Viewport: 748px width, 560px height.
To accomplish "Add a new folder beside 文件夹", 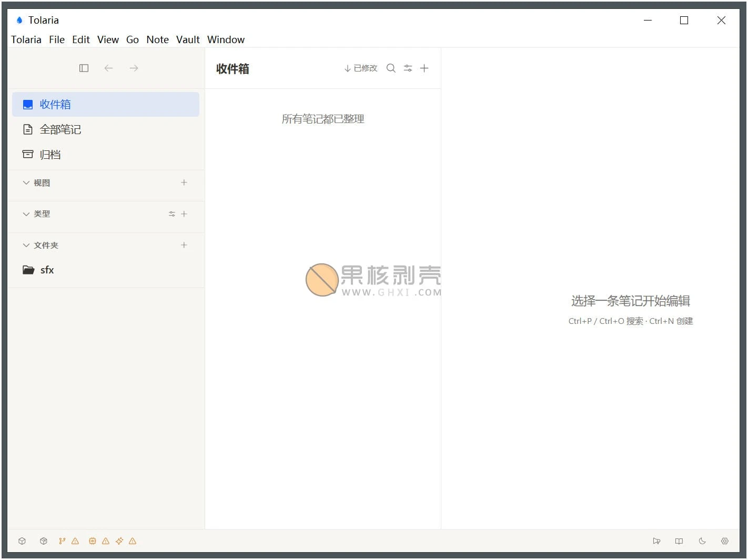I will click(184, 245).
